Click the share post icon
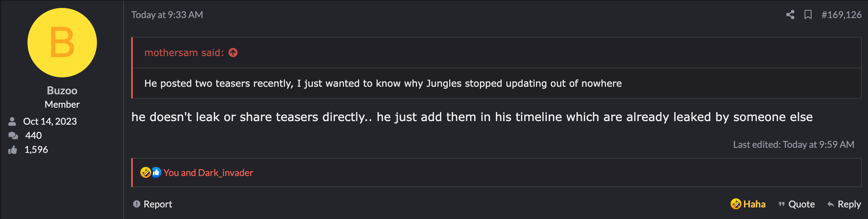Viewport: 868px width, 219px height. [790, 15]
